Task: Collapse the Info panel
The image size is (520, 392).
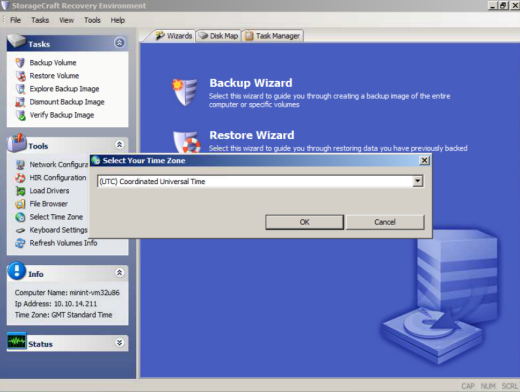Action: click(x=119, y=273)
